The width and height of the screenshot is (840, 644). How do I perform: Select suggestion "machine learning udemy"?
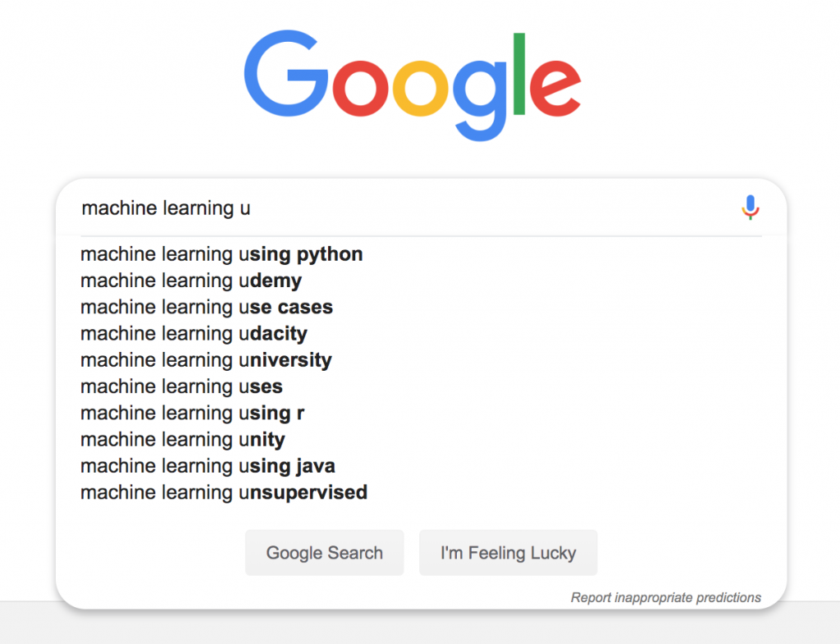pyautogui.click(x=191, y=281)
